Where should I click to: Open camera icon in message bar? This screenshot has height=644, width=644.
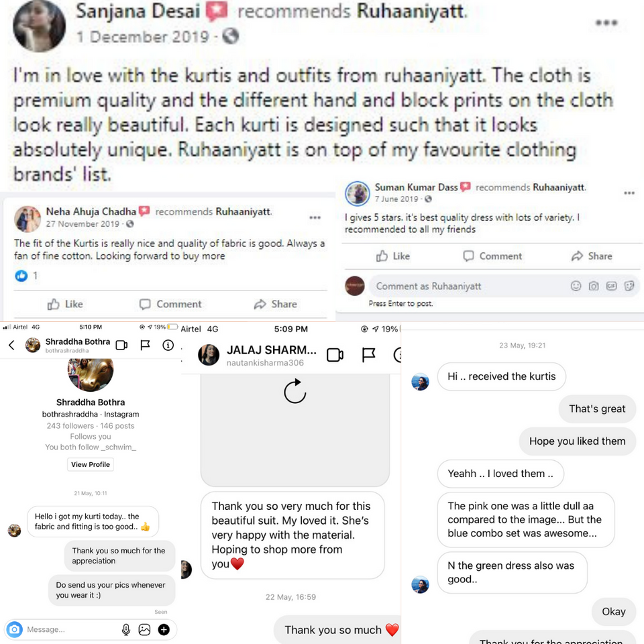(x=14, y=629)
